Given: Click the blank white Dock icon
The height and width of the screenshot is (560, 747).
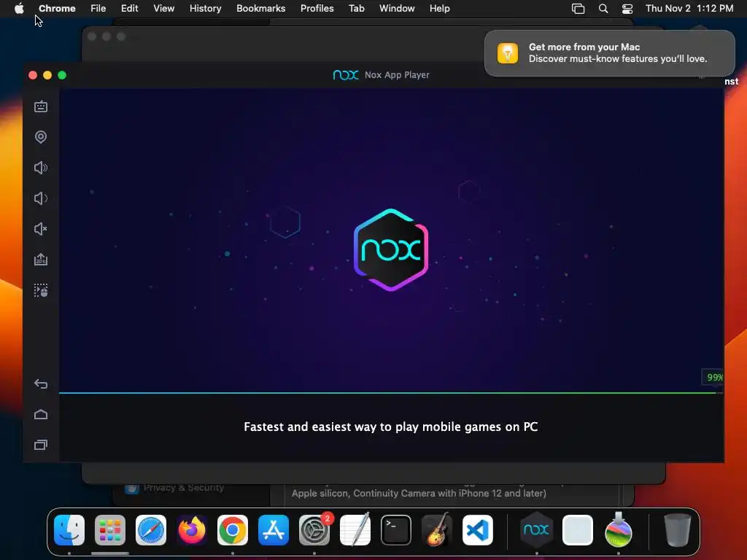Looking at the screenshot, I should pyautogui.click(x=578, y=530).
